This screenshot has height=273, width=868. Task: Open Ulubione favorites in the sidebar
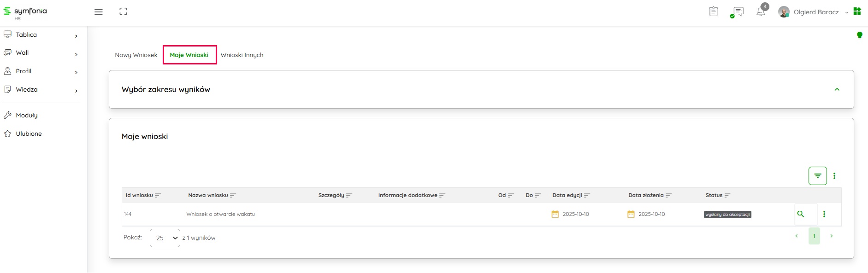tap(29, 134)
